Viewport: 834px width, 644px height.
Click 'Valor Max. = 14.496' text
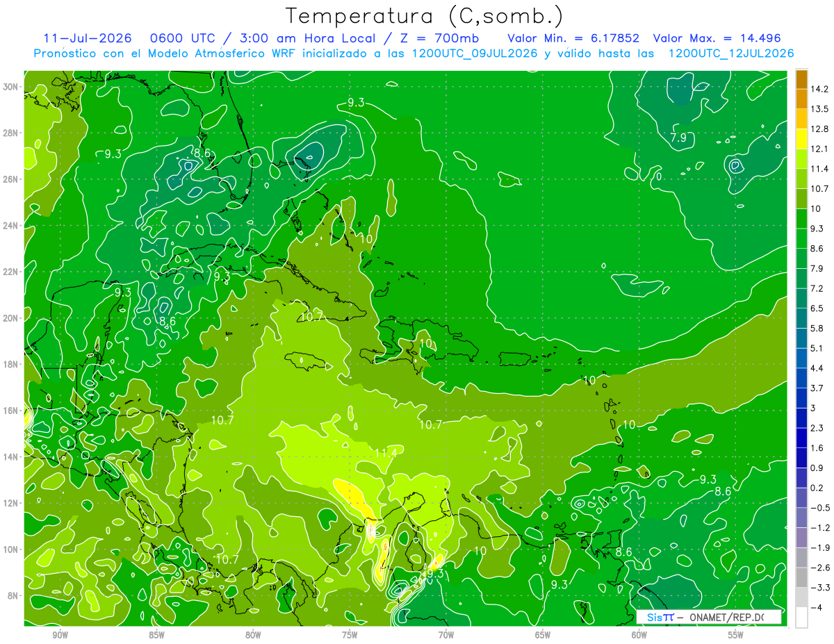[x=717, y=38]
